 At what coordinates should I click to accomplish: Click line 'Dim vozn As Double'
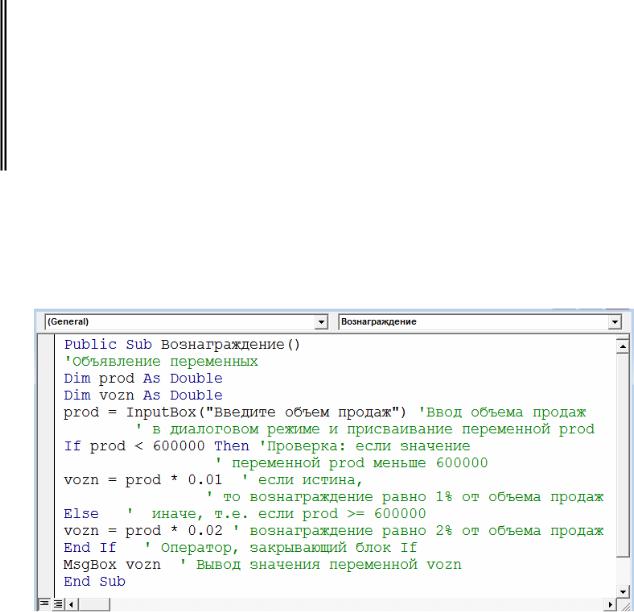tap(143, 395)
